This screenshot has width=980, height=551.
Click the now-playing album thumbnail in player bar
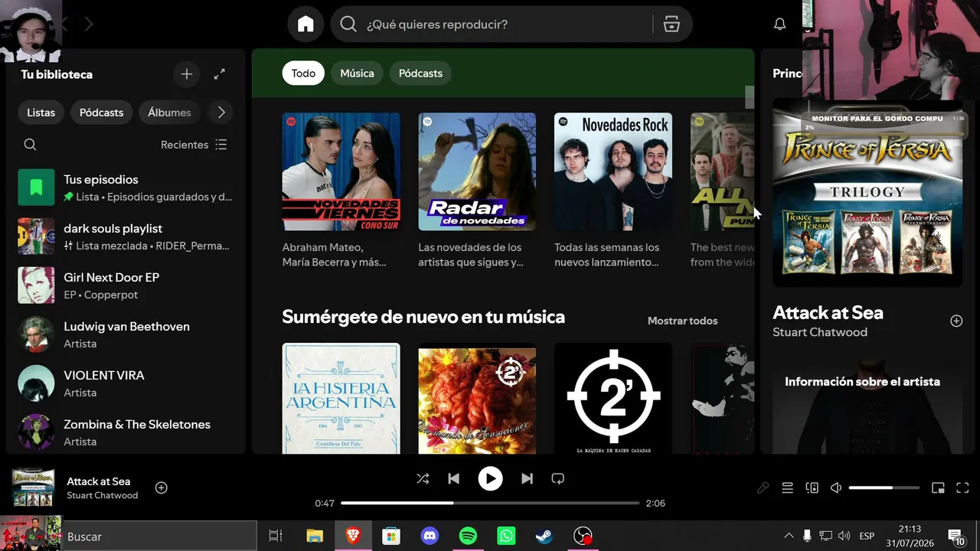33,487
